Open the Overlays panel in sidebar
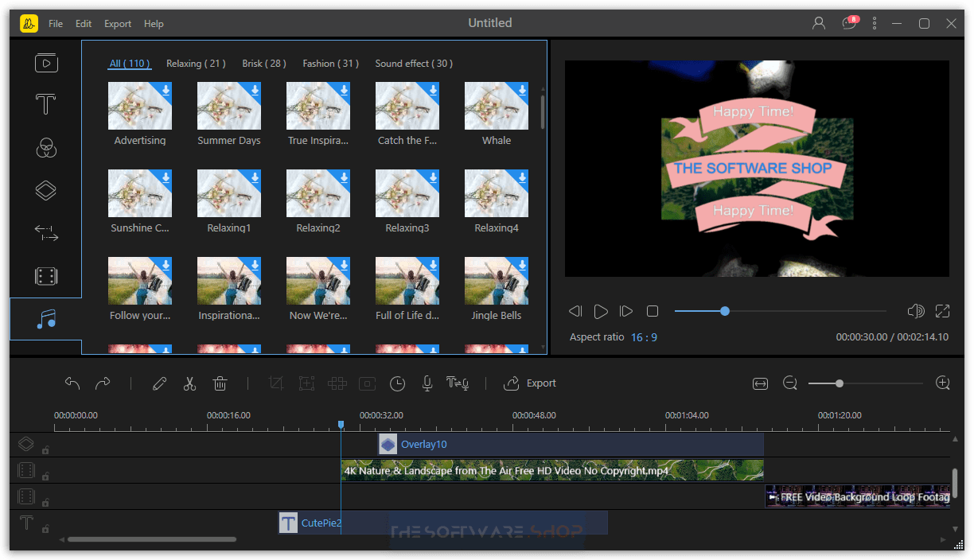974x560 pixels. pos(46,190)
